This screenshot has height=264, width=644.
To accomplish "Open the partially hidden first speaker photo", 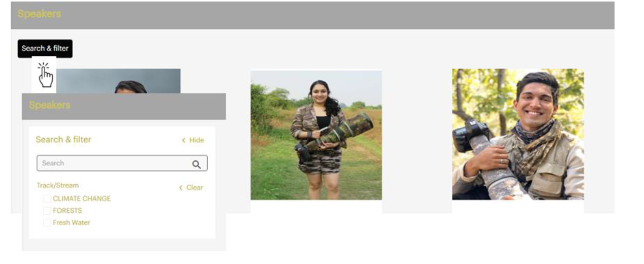I will [x=118, y=81].
